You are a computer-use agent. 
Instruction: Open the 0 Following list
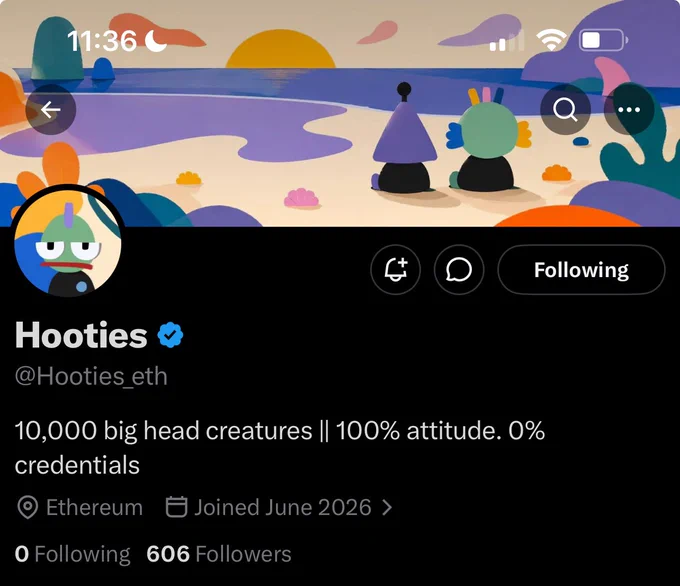(72, 554)
